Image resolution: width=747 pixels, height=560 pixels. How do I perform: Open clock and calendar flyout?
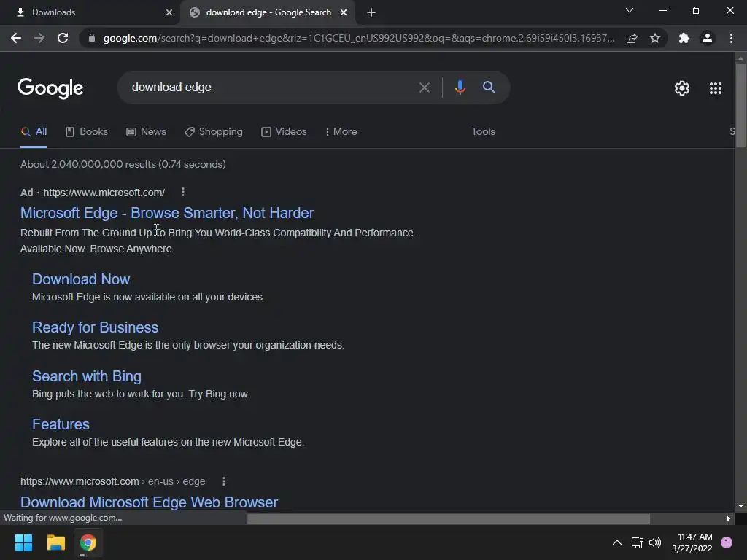point(692,542)
